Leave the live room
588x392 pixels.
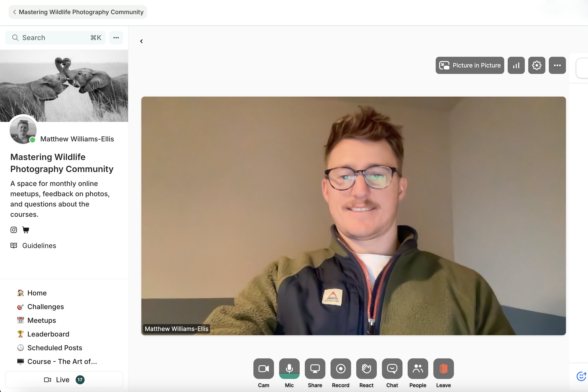(443, 368)
